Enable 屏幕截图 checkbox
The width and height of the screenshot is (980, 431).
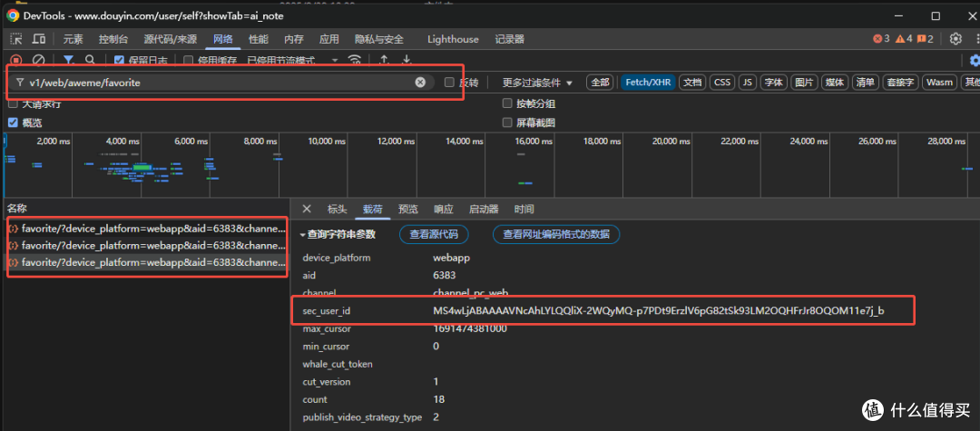507,122
